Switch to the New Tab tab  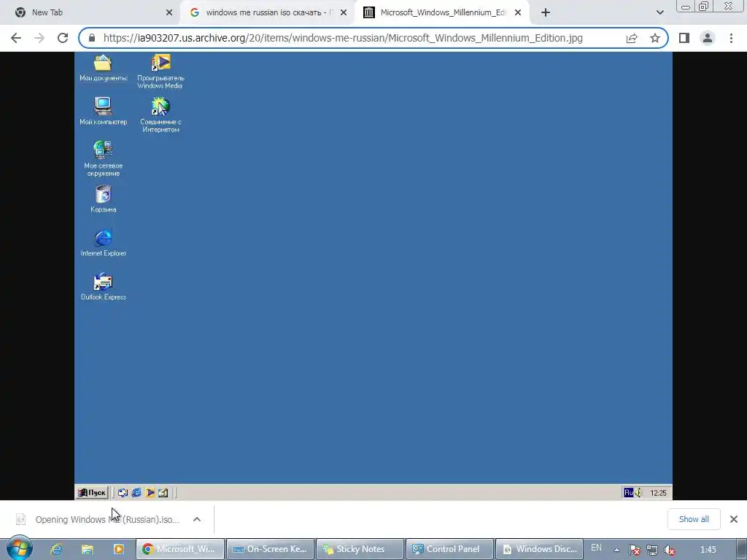click(90, 12)
